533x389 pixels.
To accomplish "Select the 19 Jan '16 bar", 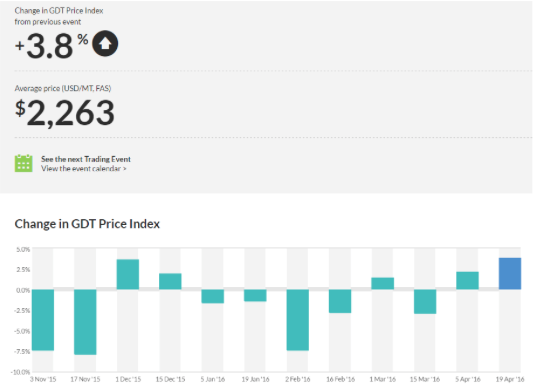I will 255,295.
